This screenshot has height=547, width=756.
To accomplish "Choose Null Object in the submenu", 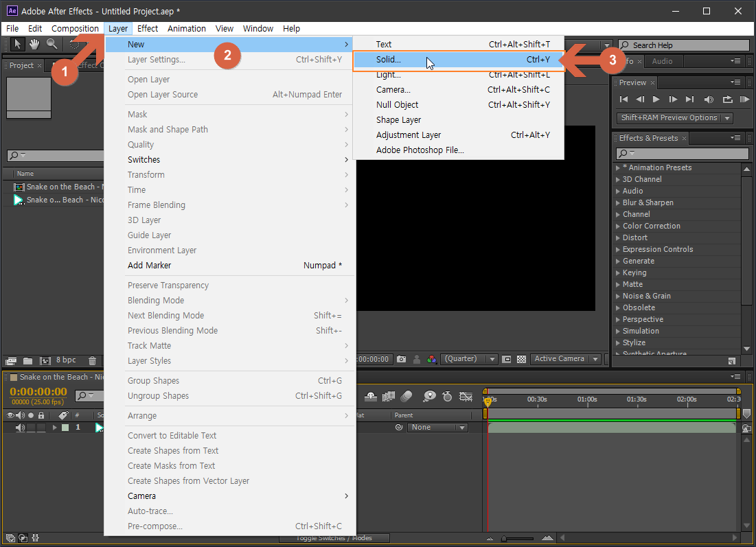I will pyautogui.click(x=459, y=104).
